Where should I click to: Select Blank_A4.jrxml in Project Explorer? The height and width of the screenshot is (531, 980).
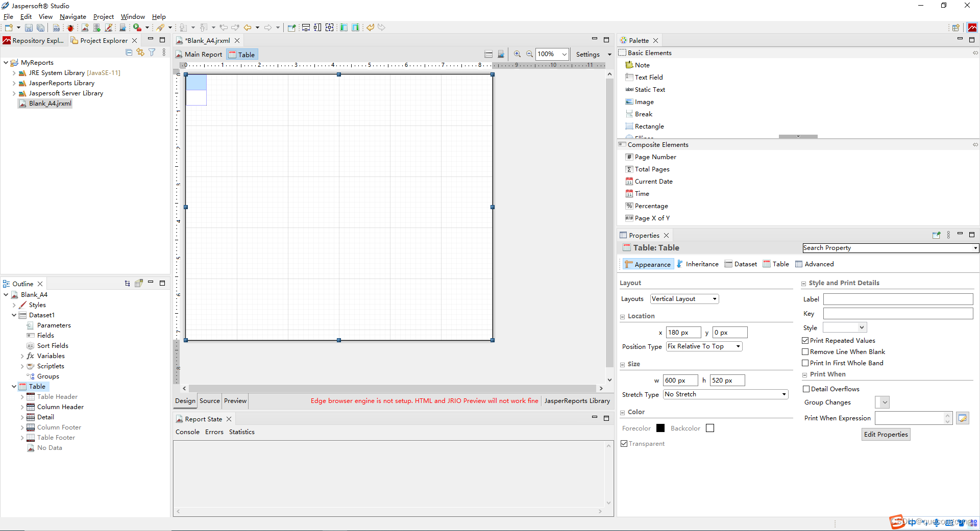pyautogui.click(x=45, y=104)
